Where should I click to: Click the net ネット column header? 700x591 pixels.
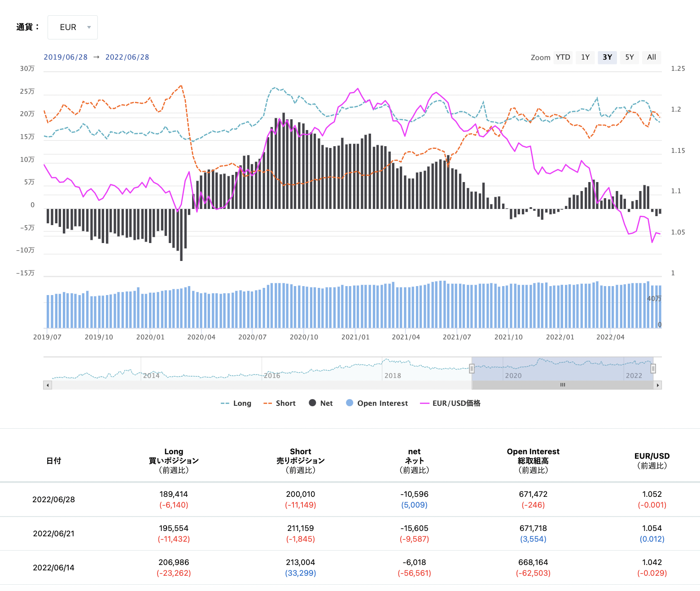coord(415,461)
